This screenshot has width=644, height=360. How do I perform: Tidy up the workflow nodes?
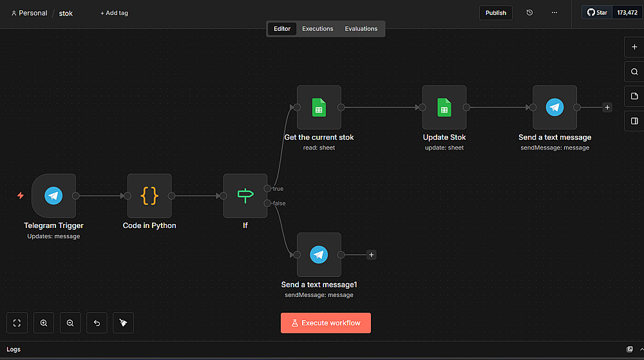(x=123, y=323)
